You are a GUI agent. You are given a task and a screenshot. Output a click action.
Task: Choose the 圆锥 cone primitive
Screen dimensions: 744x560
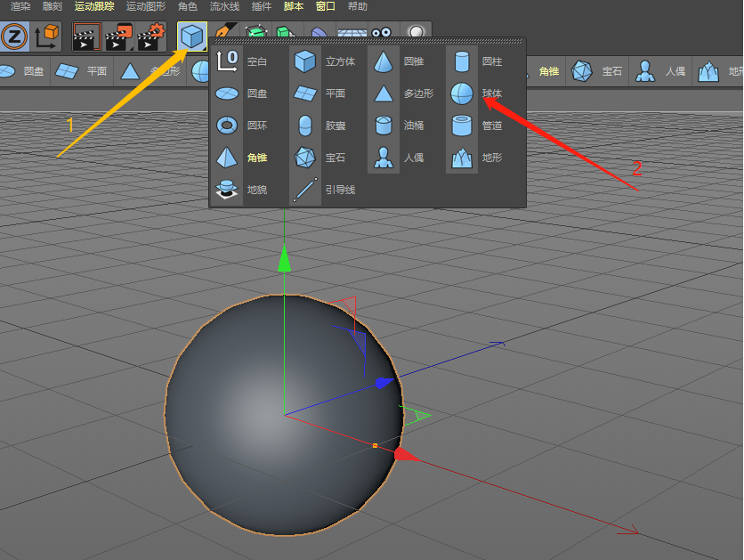[384, 61]
